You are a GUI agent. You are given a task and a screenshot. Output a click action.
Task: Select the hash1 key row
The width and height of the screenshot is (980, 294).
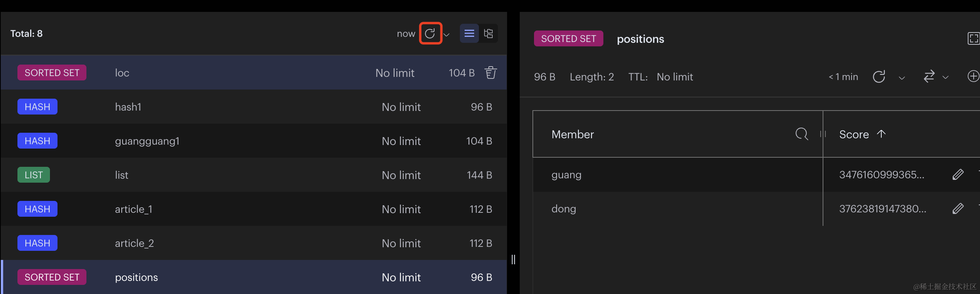[x=254, y=107]
